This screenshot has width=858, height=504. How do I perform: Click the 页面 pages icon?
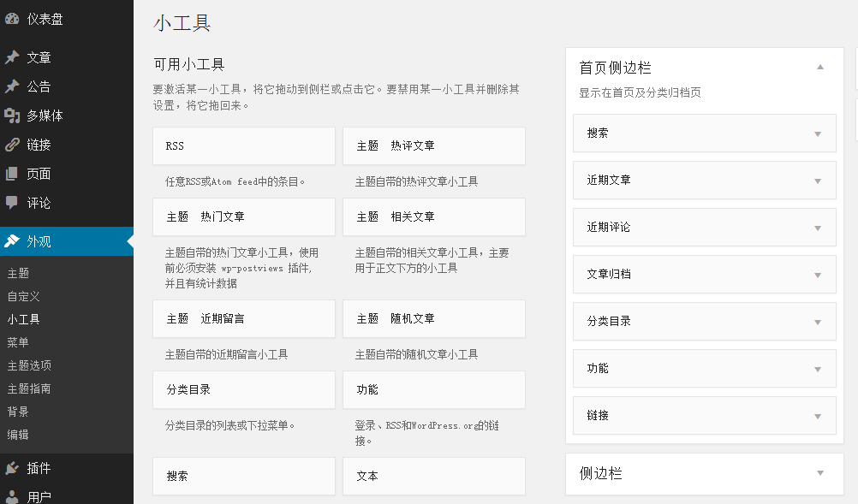[12, 175]
